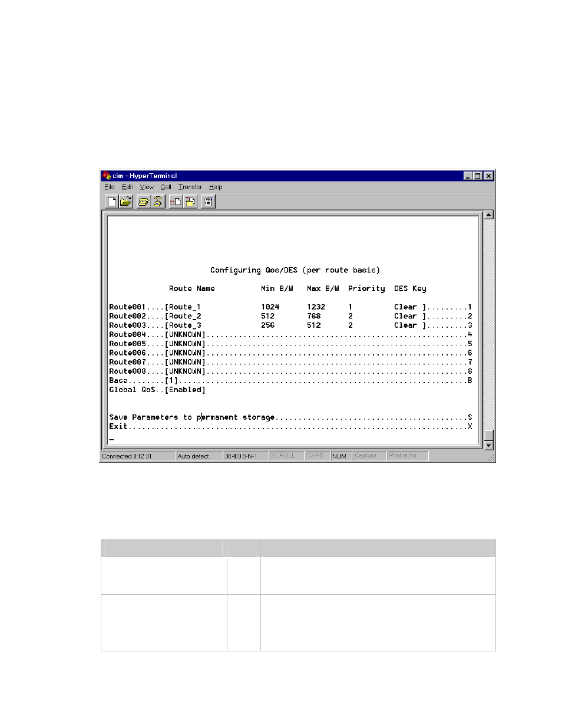Click the Receive file toolbar icon
562x728 pixels.
(x=190, y=202)
